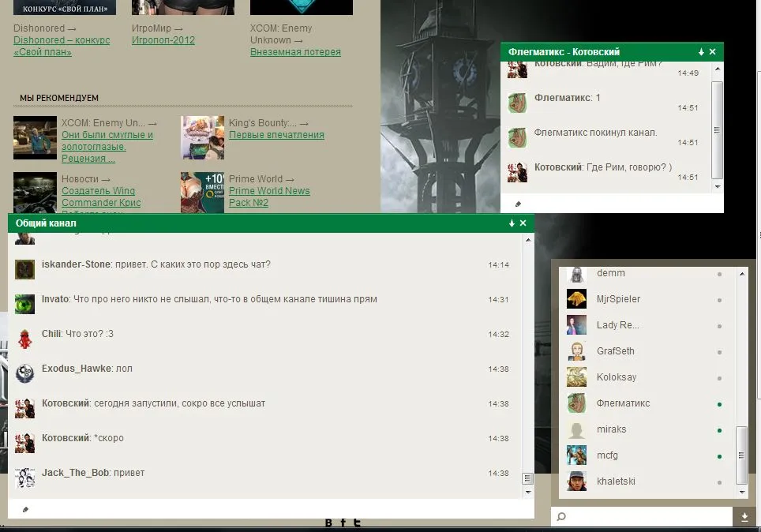This screenshot has width=761, height=532.
Task: Click Invato's green eye avatar
Action: pyautogui.click(x=24, y=304)
